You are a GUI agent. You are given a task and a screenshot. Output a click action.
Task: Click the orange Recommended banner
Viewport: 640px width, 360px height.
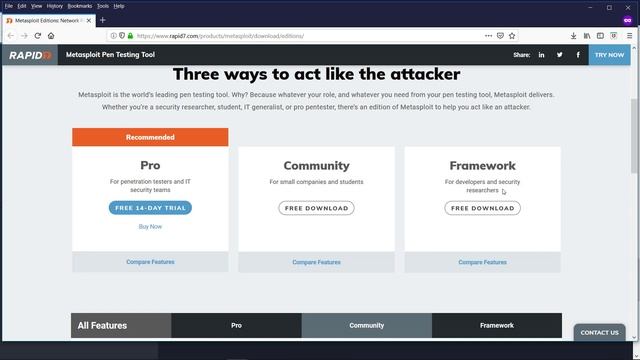point(150,137)
